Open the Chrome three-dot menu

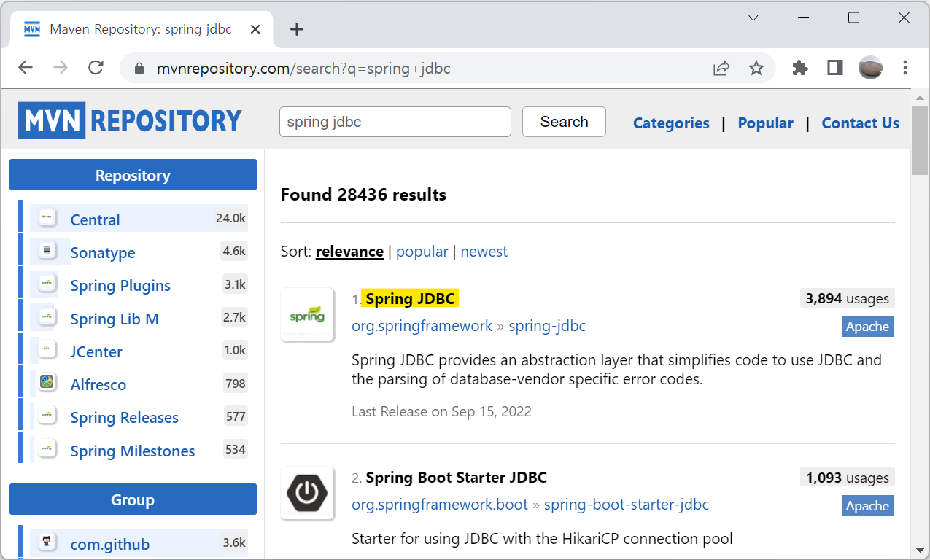click(x=905, y=68)
